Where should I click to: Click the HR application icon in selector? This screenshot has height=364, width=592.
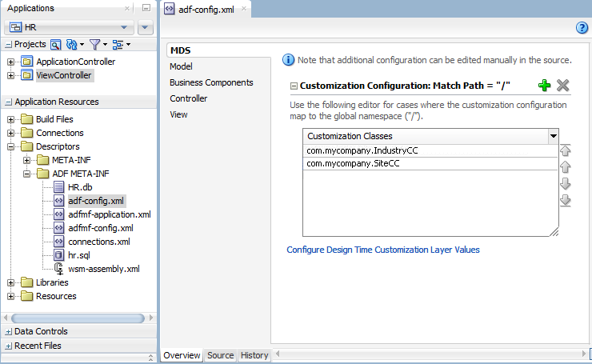(x=15, y=27)
